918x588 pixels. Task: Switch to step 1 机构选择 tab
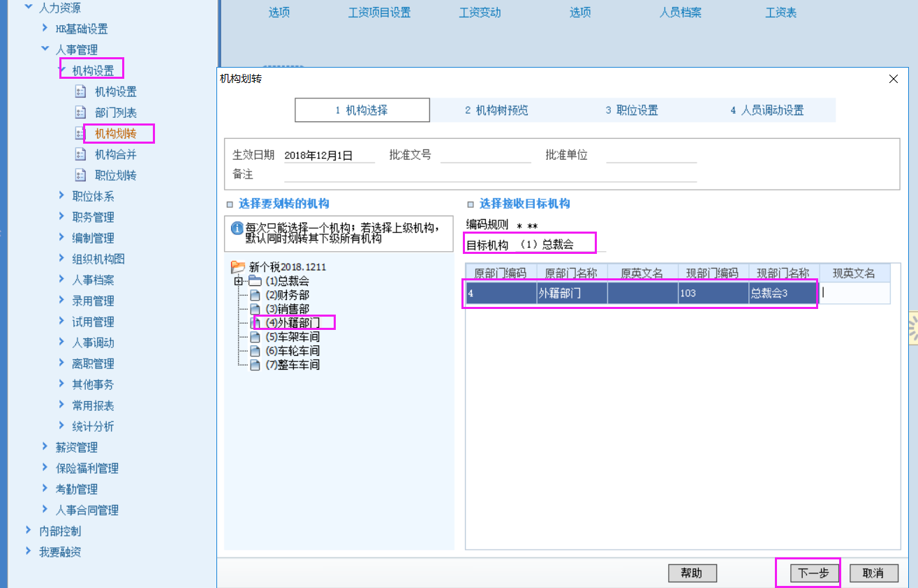(362, 110)
